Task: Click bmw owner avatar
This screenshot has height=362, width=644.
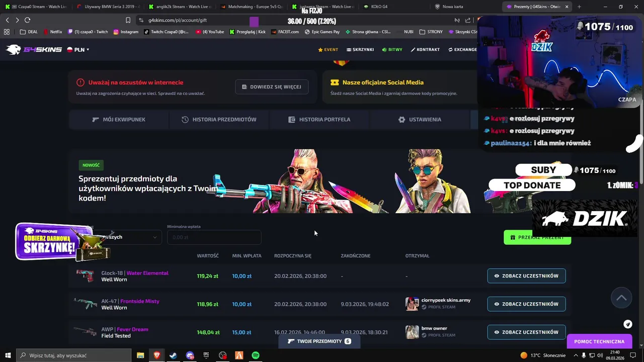Action: click(412, 332)
